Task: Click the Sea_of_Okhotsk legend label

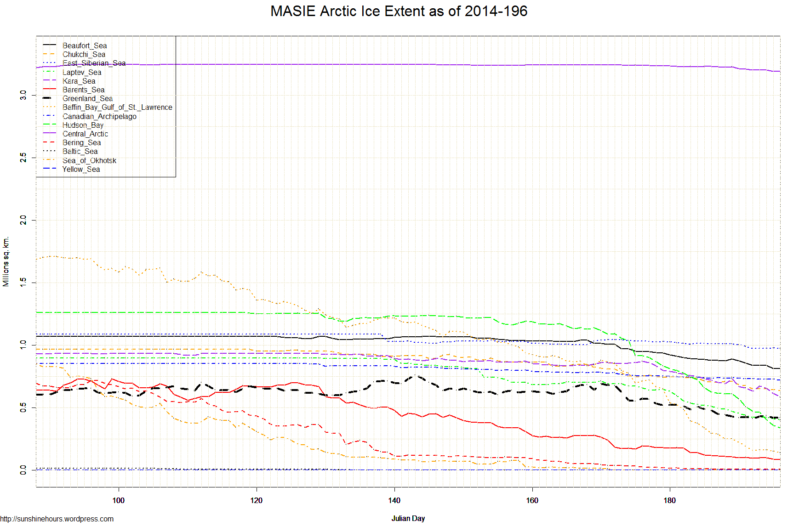Action: [x=89, y=160]
